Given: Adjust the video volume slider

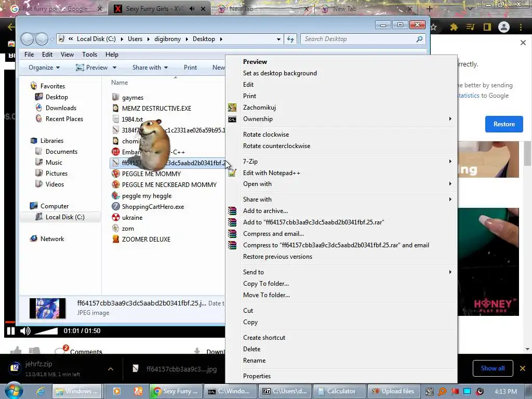Looking at the screenshot, I should point(46,331).
